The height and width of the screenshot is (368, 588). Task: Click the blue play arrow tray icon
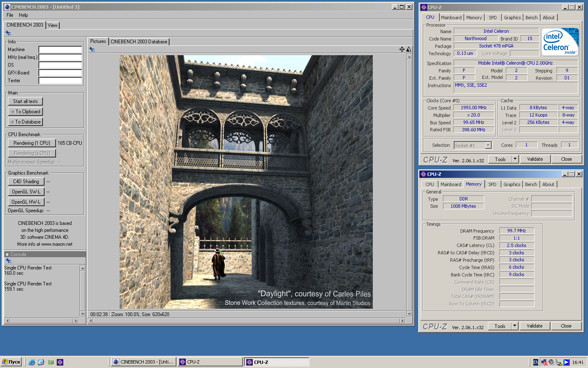[x=566, y=362]
